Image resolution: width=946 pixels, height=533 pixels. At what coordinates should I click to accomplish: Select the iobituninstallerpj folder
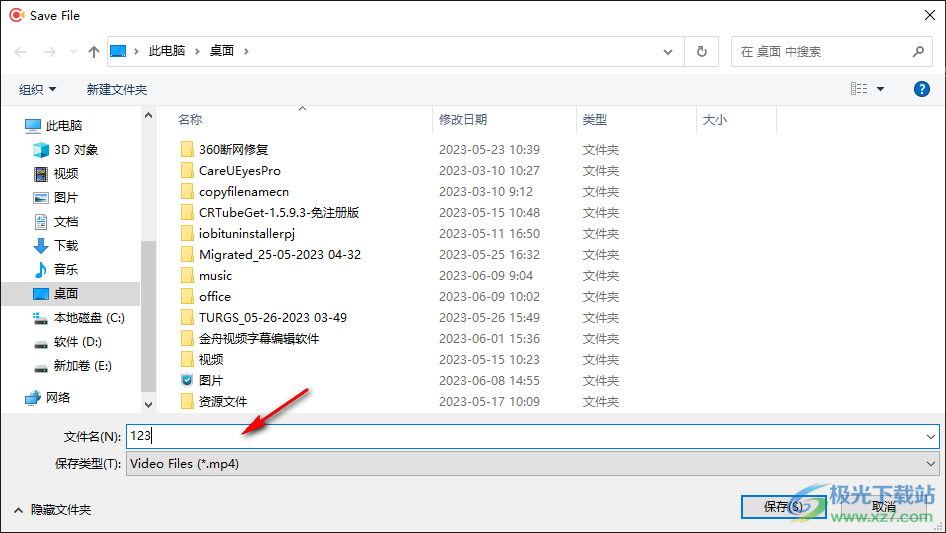[x=247, y=234]
